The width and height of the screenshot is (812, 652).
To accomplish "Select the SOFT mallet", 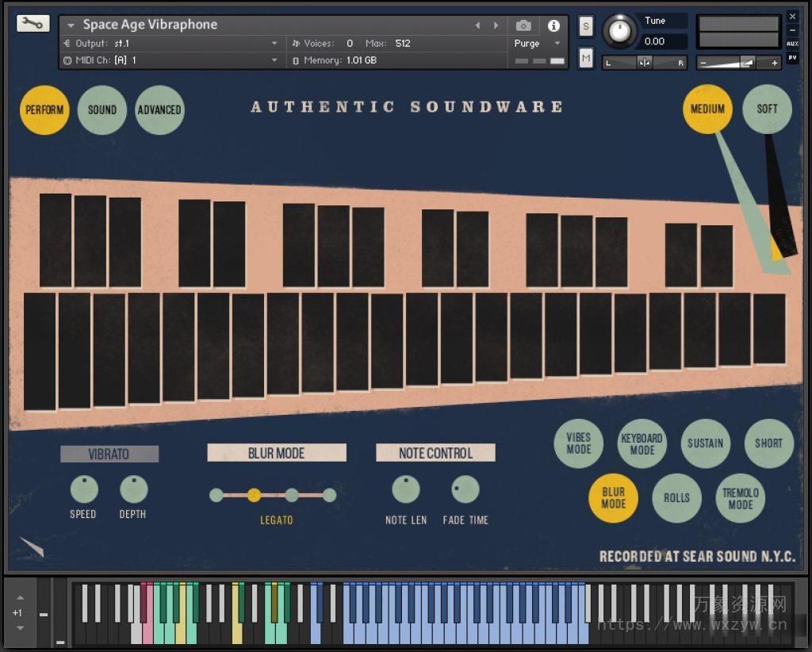I will coord(767,110).
